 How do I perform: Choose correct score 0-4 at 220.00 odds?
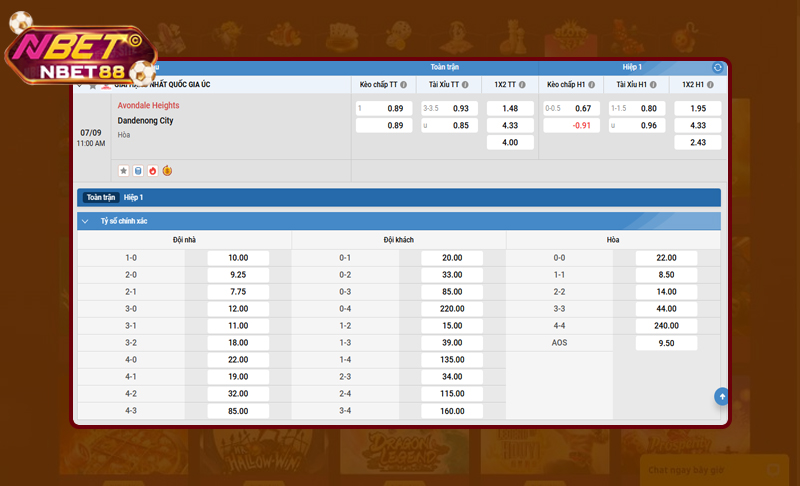452,309
